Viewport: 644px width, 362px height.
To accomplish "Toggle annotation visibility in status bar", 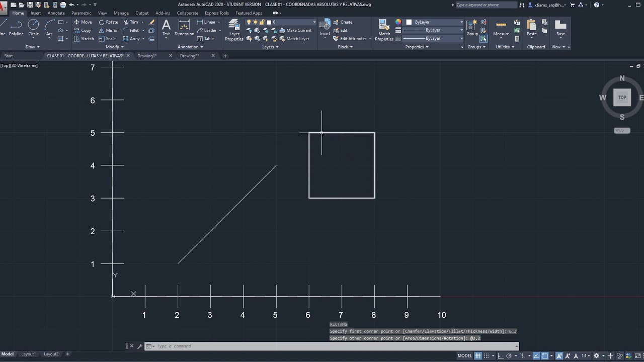I will [x=559, y=355].
